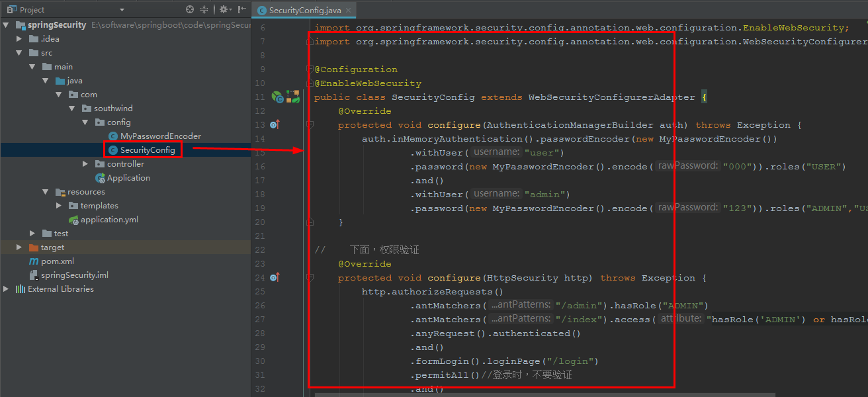
Task: Click MyPasswordEncoder class icon
Action: [112, 136]
